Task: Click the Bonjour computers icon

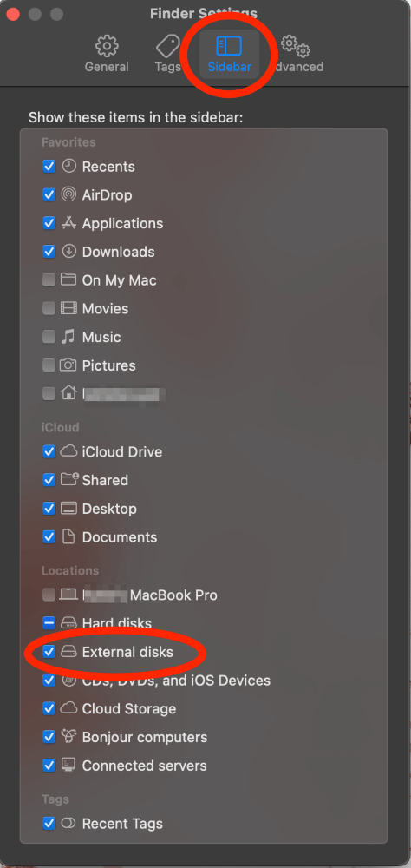Action: pos(68,737)
